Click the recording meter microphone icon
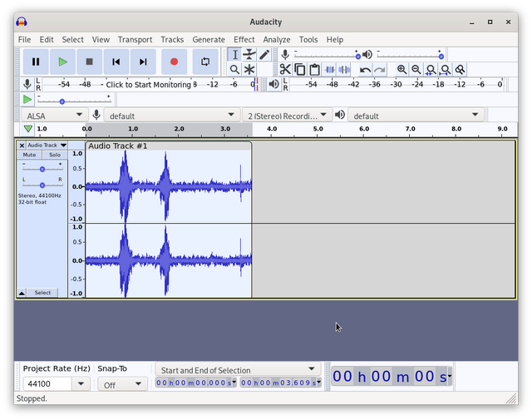The width and height of the screenshot is (532, 420). coord(27,84)
